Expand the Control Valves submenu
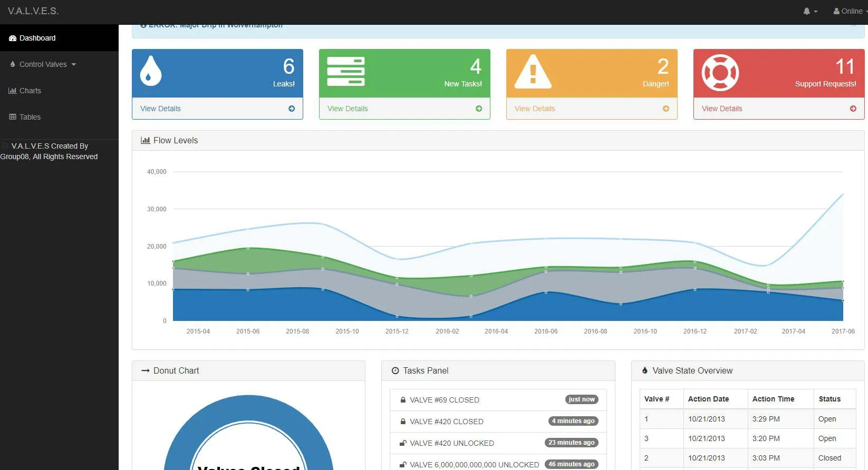The height and width of the screenshot is (470, 868). pos(43,64)
